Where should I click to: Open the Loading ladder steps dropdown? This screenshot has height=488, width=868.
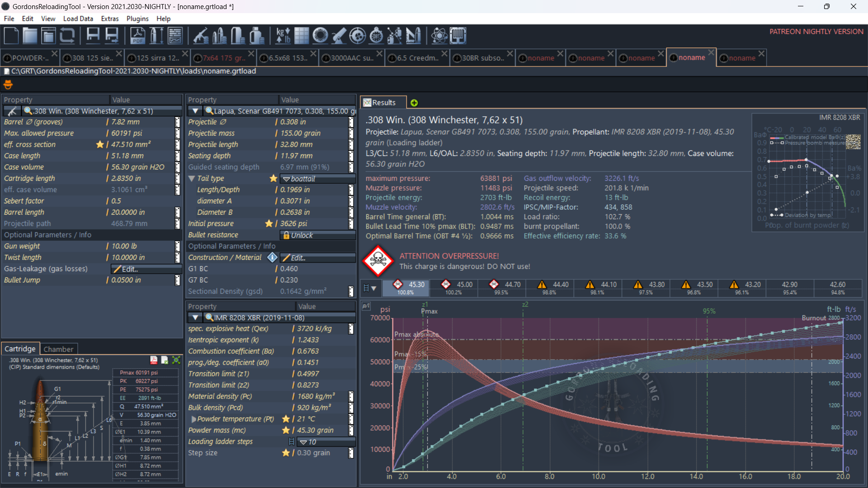[325, 442]
